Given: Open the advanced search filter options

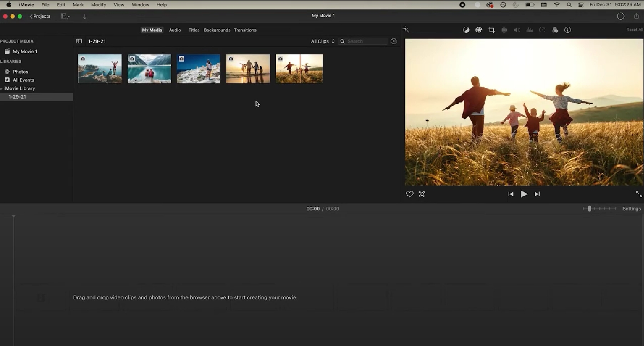Looking at the screenshot, I should tap(394, 41).
